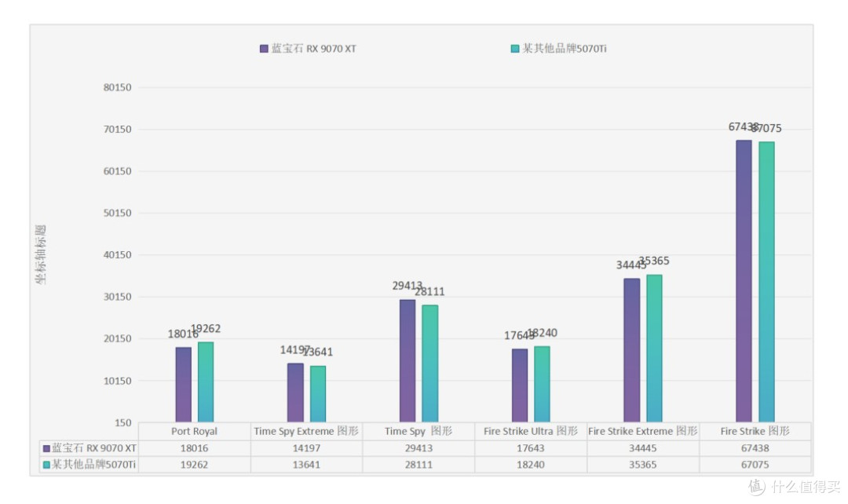
Task: Click the 60150 y-axis label
Action: pyautogui.click(x=117, y=171)
